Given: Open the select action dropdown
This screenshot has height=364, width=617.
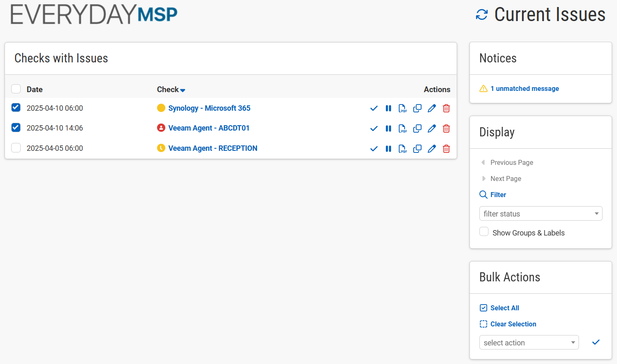Looking at the screenshot, I should click(x=529, y=343).
